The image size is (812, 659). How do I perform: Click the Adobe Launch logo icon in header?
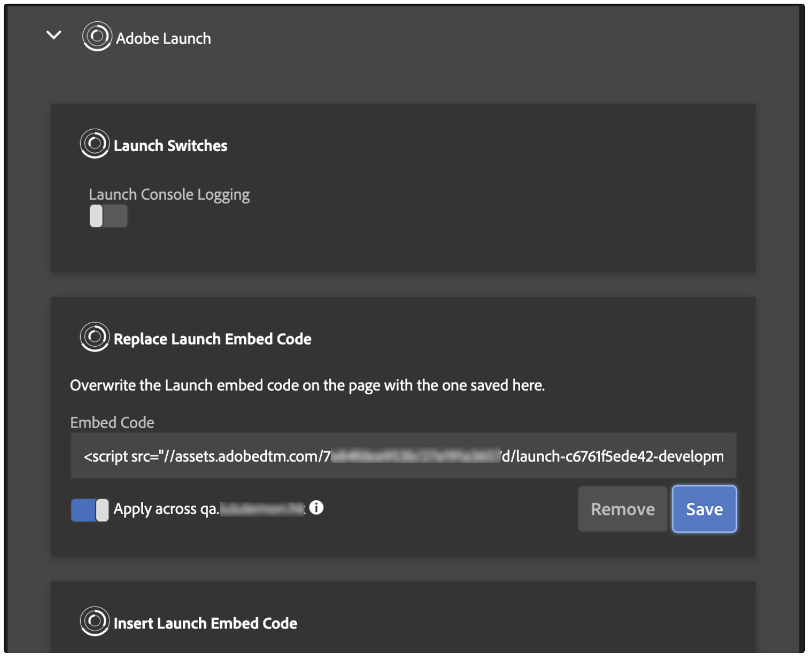[96, 37]
